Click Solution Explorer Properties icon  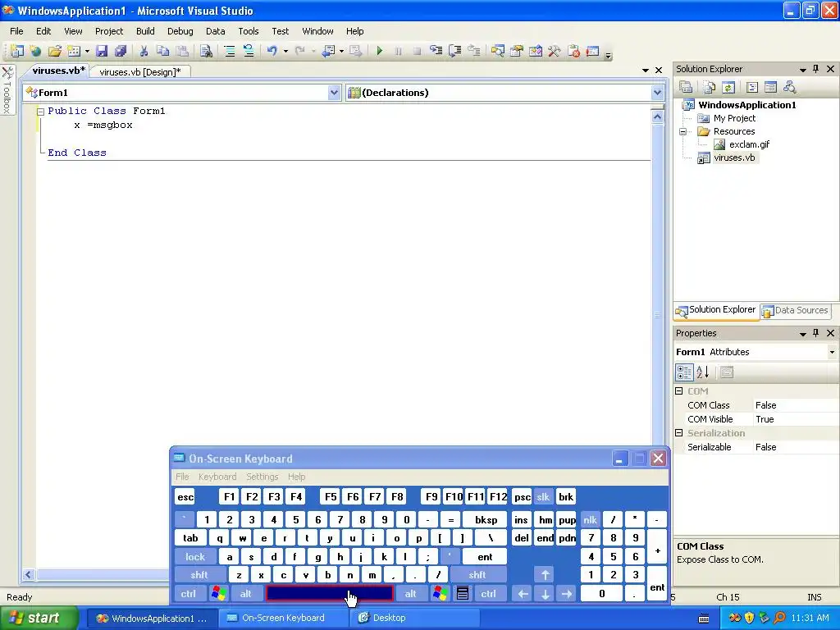tap(686, 87)
